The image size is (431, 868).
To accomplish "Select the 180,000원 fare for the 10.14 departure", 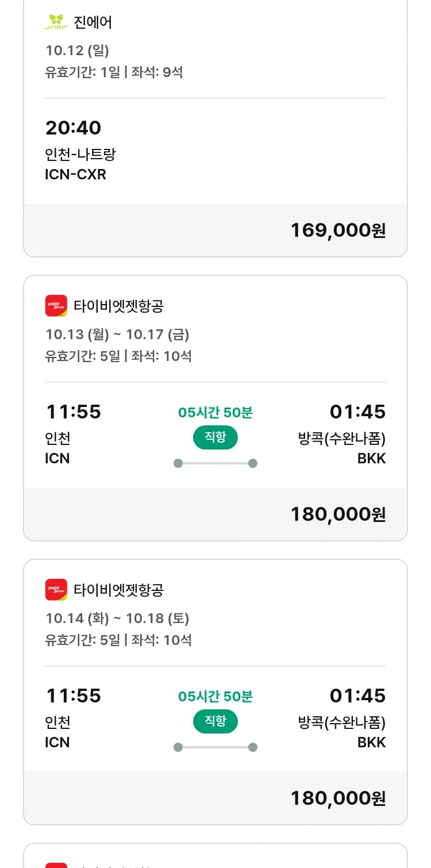I will click(338, 798).
